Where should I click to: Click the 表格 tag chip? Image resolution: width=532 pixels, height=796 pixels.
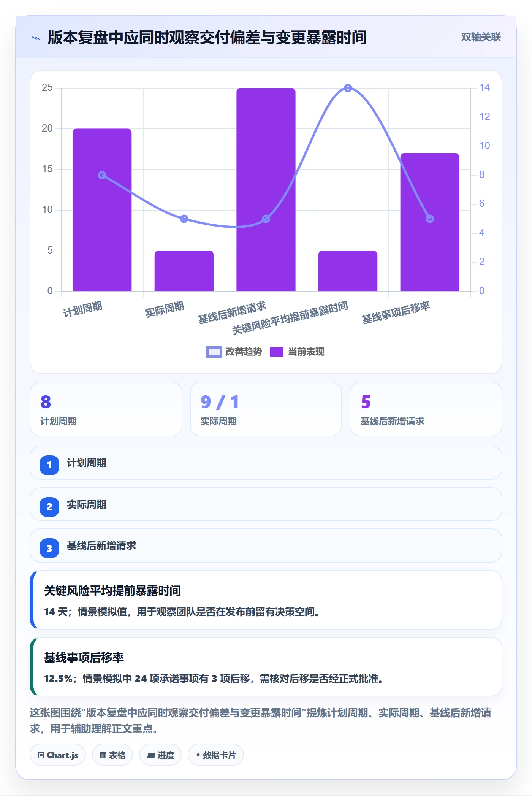coord(112,755)
